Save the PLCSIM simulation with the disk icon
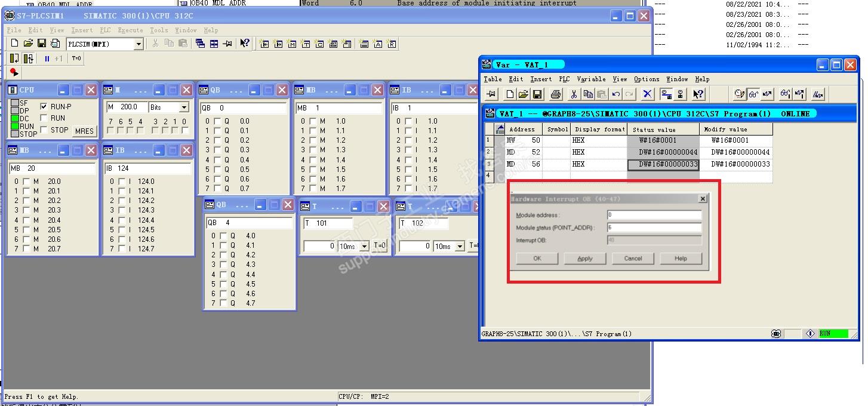This screenshot has height=406, width=868. [42, 44]
